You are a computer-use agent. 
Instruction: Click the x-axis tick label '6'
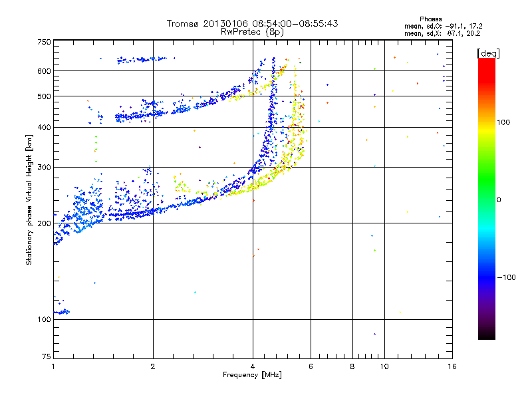point(311,366)
